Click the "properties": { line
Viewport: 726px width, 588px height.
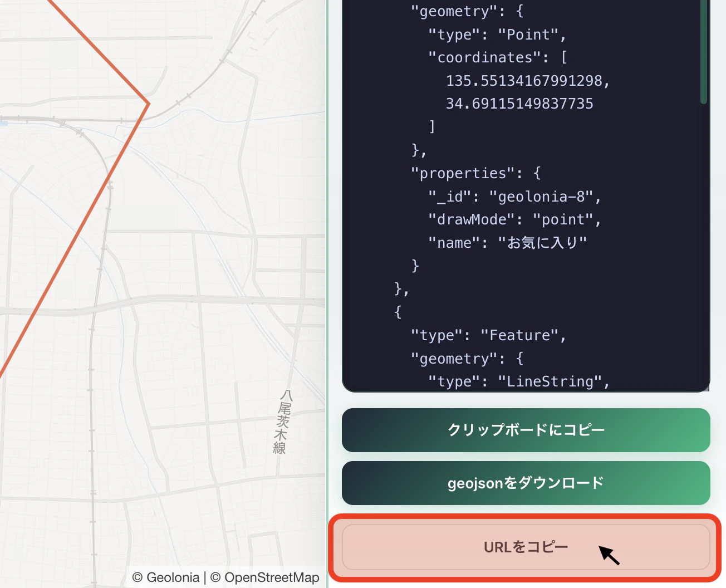click(x=476, y=173)
